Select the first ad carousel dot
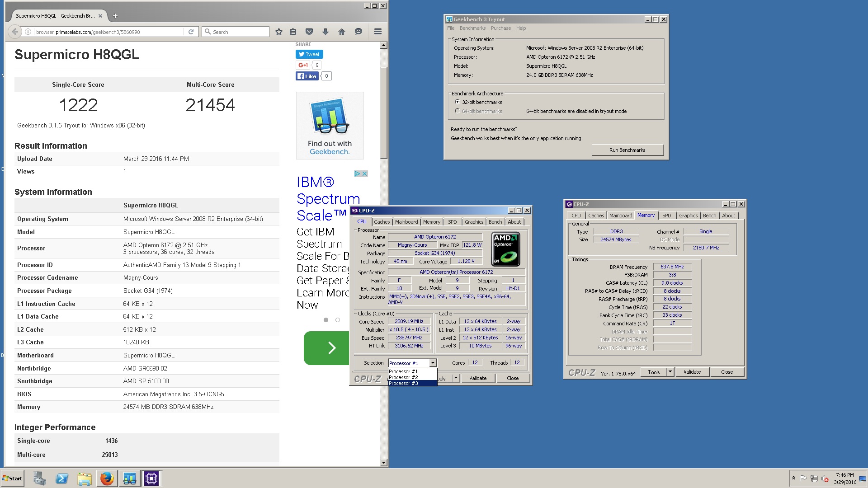 tap(326, 320)
